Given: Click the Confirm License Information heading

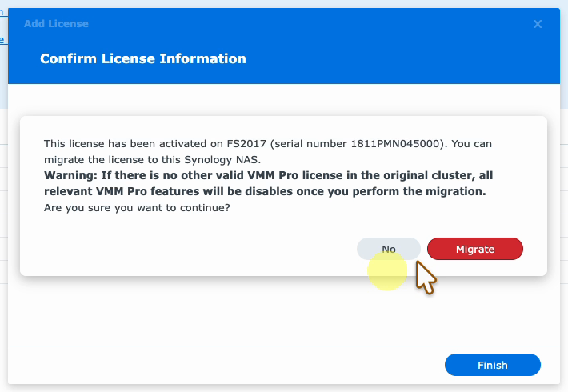Looking at the screenshot, I should [x=143, y=58].
